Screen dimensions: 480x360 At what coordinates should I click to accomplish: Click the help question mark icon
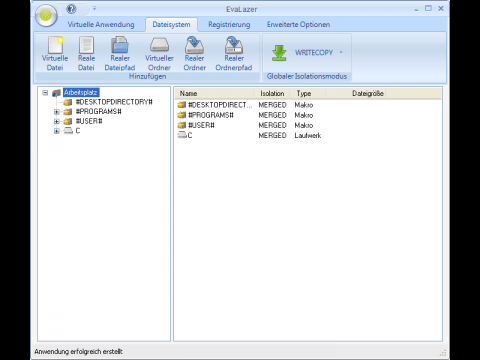71,9
